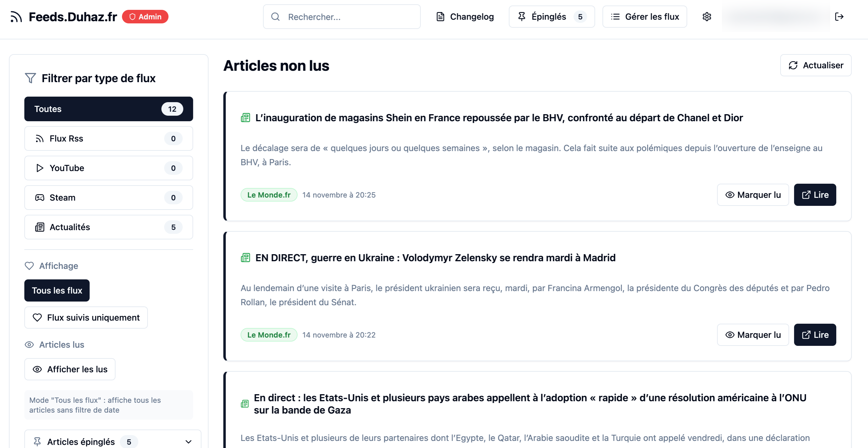Open settings via the gear icon
The height and width of the screenshot is (448, 868).
(707, 17)
